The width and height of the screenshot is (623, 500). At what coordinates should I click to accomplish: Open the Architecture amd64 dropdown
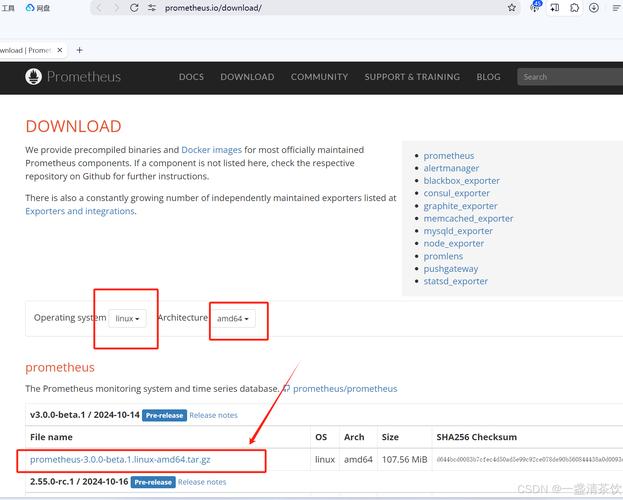233,318
